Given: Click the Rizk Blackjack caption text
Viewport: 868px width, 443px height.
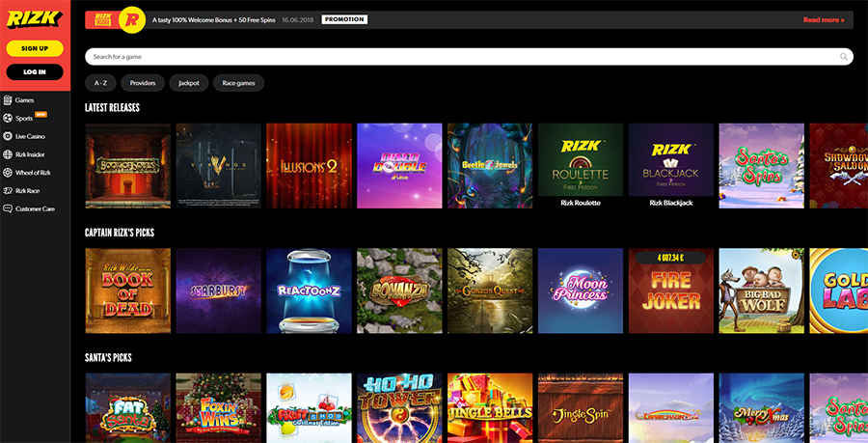Looking at the screenshot, I should coord(671,203).
